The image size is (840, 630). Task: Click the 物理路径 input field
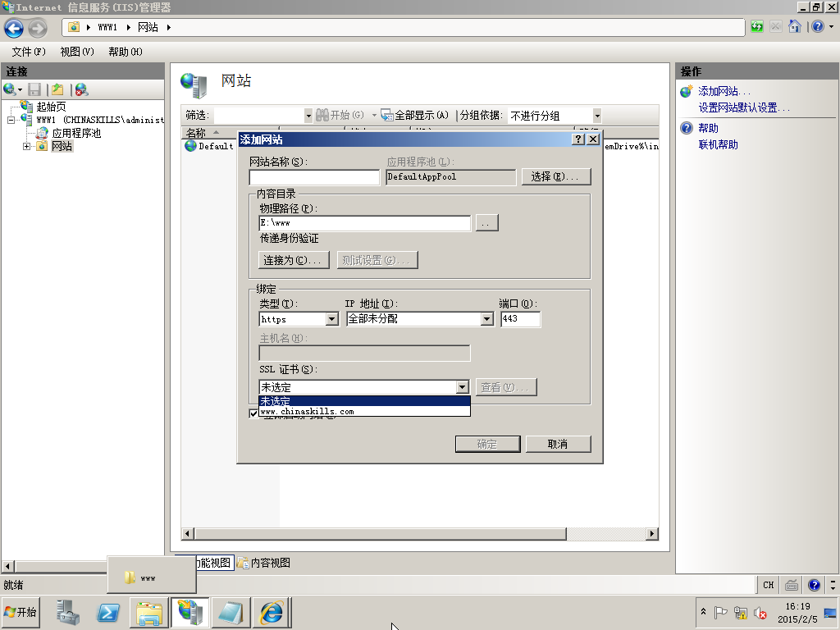[x=365, y=223]
